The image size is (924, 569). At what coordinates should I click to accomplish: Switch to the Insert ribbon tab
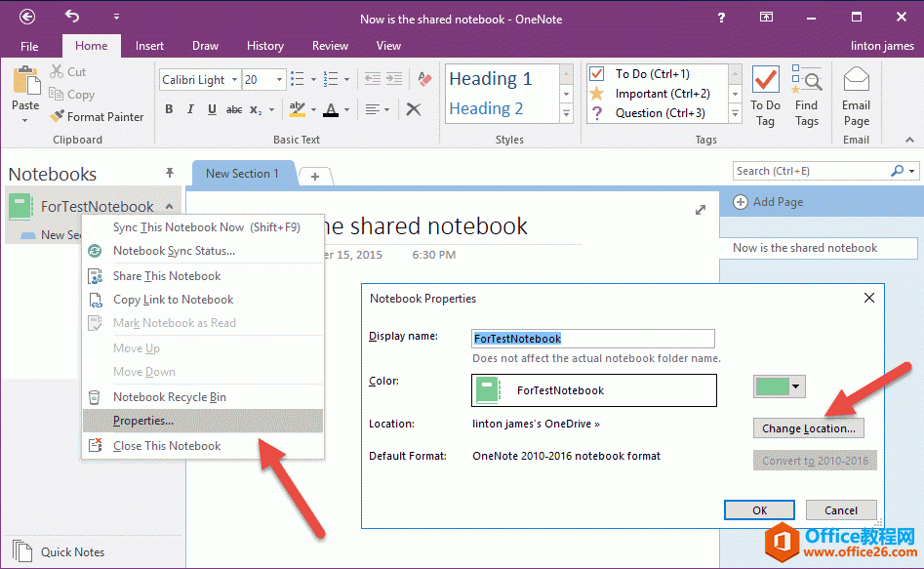pyautogui.click(x=149, y=46)
